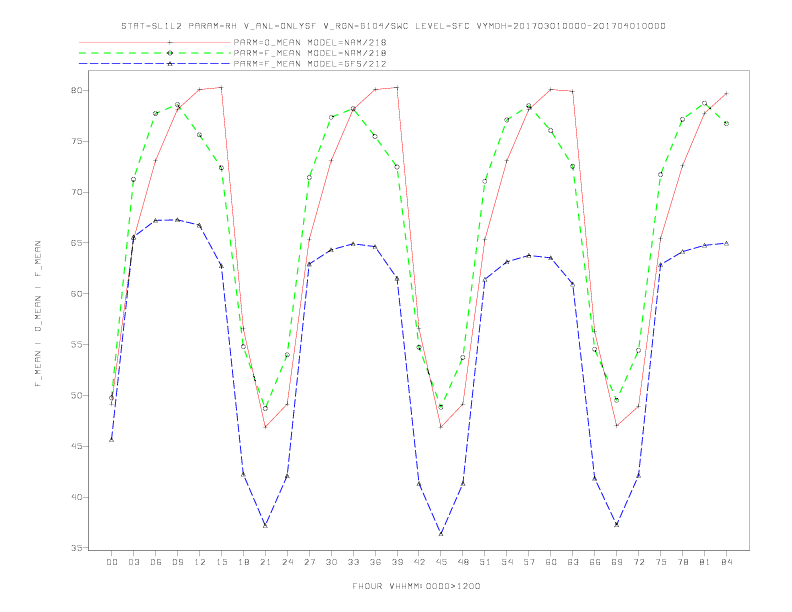The image size is (792, 612).
Task: Click x-axis tick label 72
Action: point(639,562)
